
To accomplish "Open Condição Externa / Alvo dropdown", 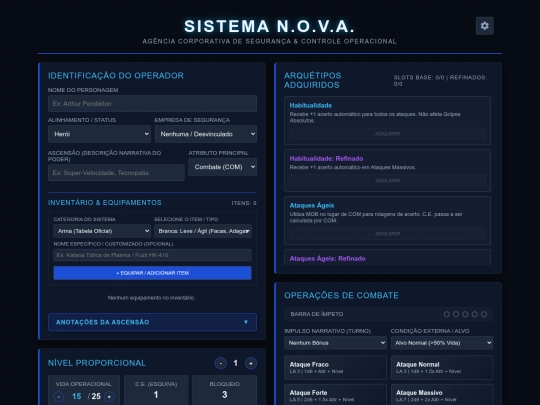I will pos(442,343).
